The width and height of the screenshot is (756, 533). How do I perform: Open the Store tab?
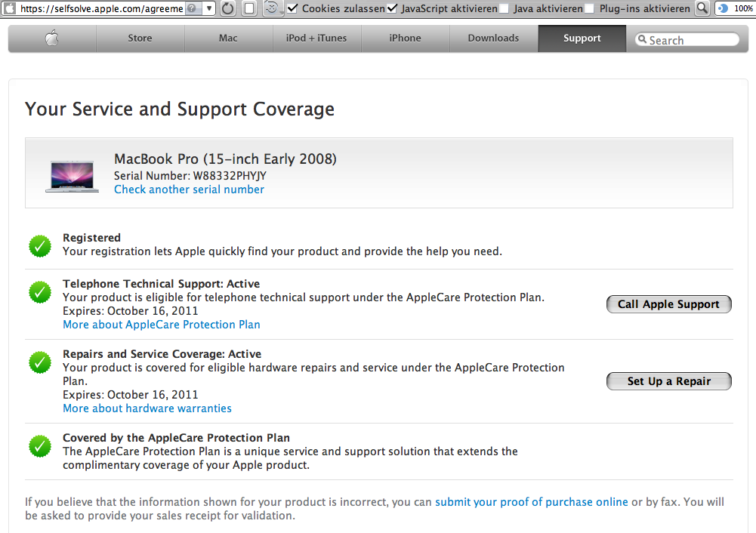click(140, 38)
